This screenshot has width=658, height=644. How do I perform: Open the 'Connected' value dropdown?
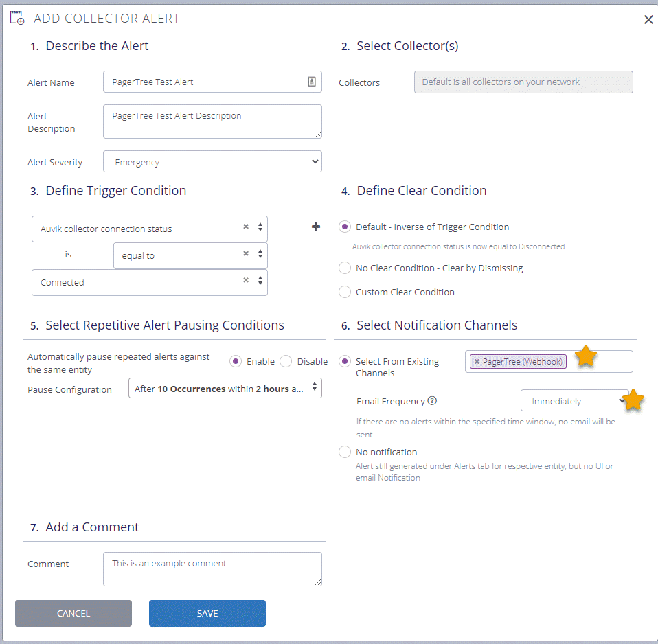coord(260,281)
